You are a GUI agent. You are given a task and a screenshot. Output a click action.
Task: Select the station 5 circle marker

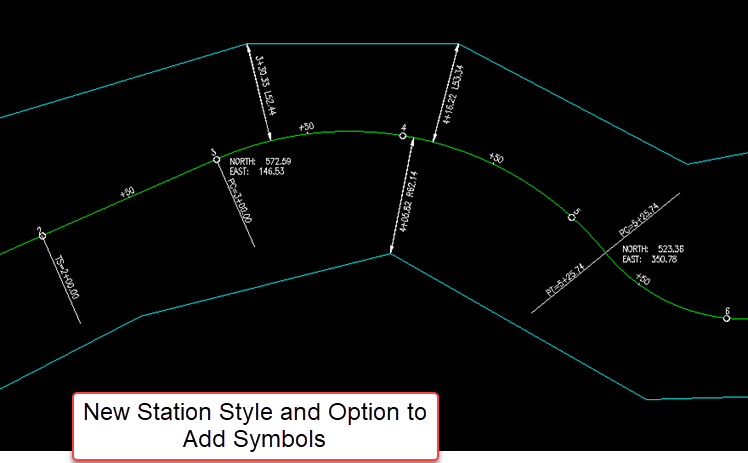tap(572, 216)
